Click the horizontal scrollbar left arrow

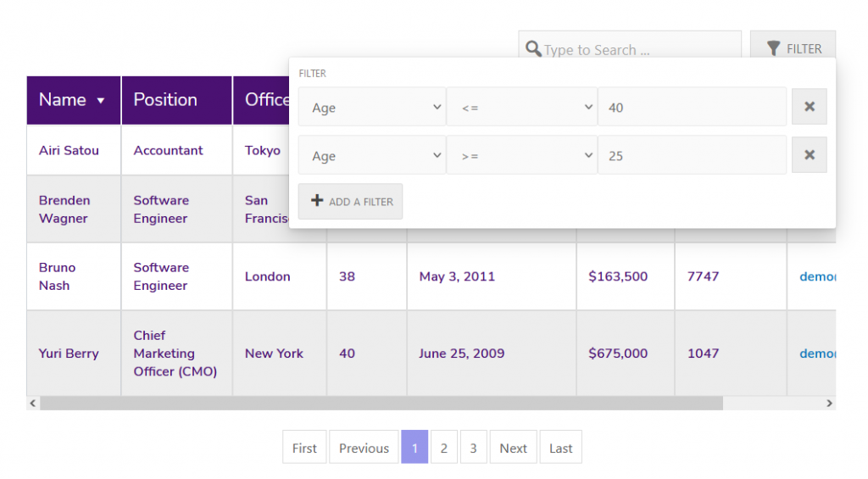(33, 404)
